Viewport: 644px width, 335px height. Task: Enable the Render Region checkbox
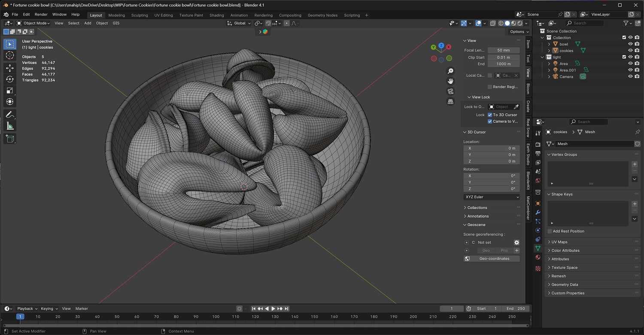pos(490,87)
